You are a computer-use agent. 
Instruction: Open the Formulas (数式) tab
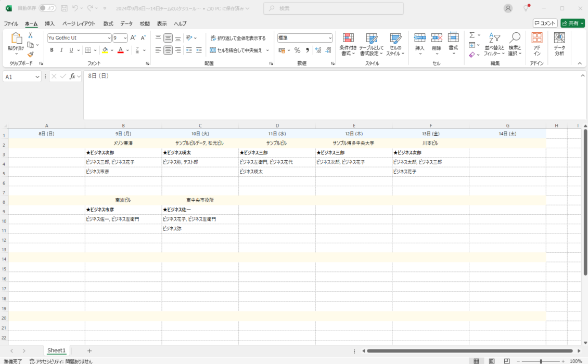(x=108, y=23)
